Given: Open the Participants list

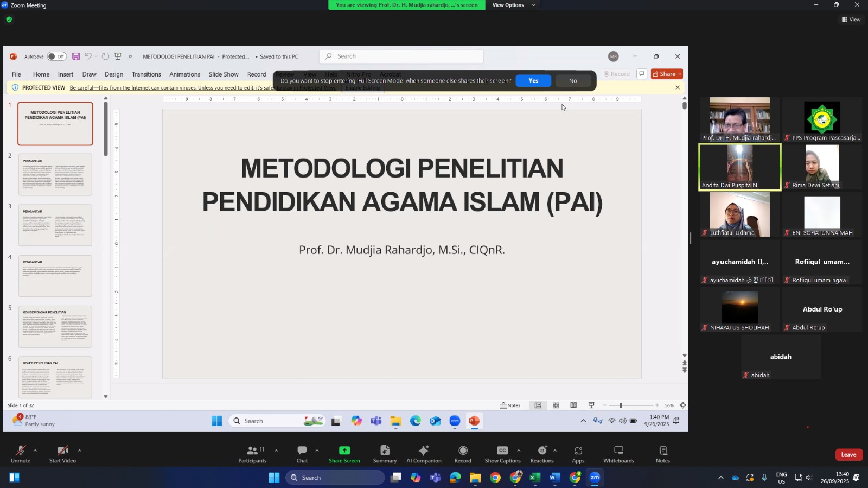Looking at the screenshot, I should coord(252,454).
